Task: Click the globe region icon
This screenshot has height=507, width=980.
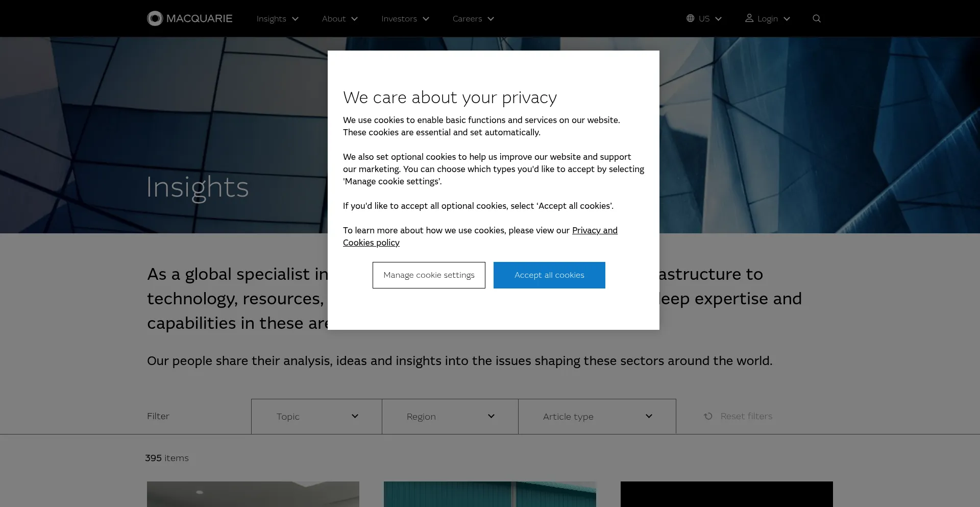Action: 690,18
